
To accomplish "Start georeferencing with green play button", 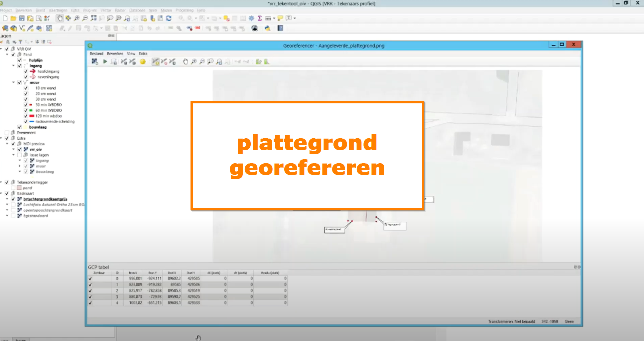I will [x=105, y=62].
